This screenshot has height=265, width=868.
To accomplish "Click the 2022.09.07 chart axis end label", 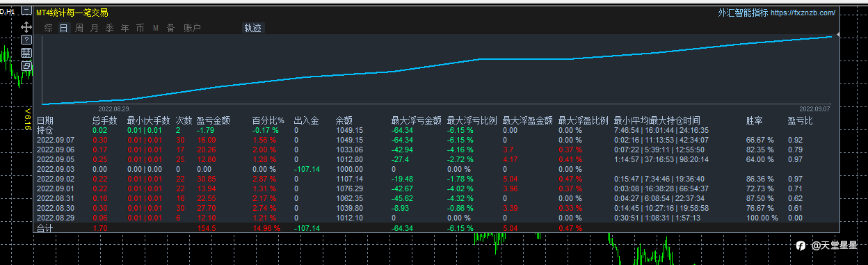I will tap(814, 109).
